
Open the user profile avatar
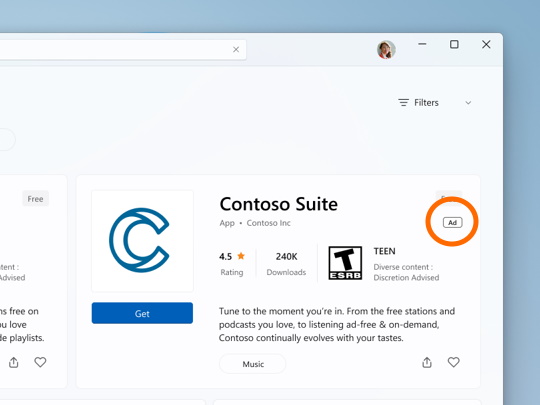tap(386, 50)
